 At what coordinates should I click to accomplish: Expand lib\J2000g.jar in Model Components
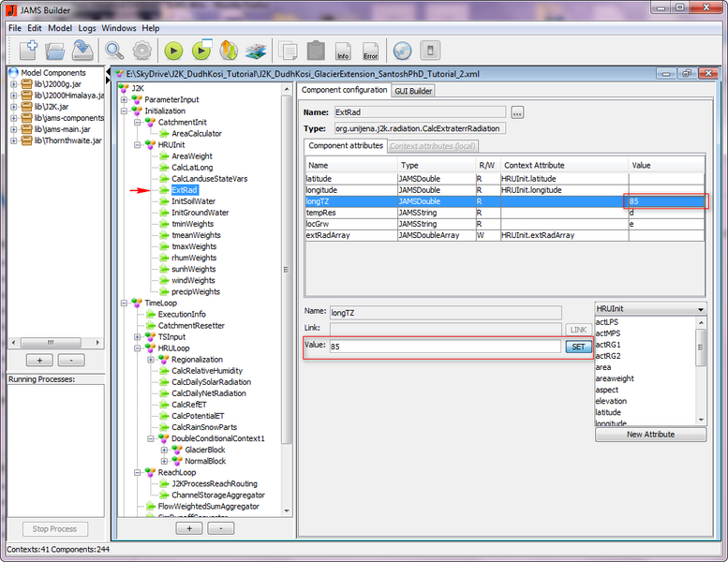tap(14, 84)
